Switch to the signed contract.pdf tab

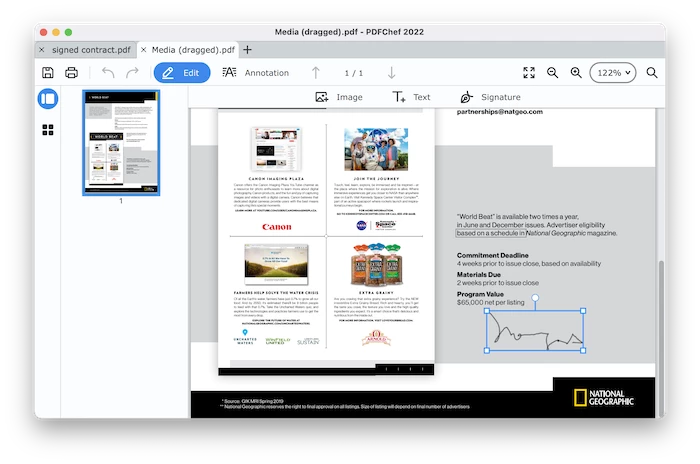pos(91,50)
